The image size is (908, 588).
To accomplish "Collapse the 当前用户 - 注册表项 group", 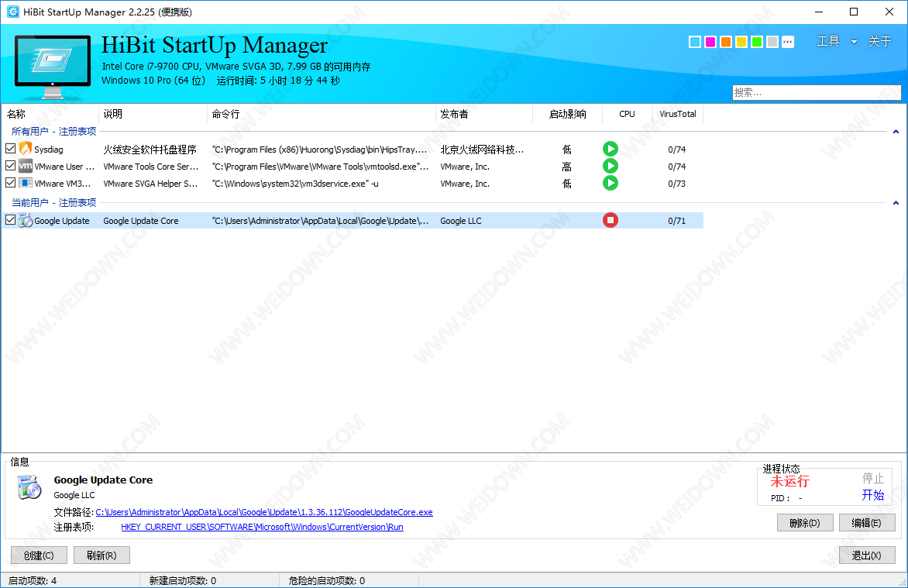I will (x=896, y=203).
